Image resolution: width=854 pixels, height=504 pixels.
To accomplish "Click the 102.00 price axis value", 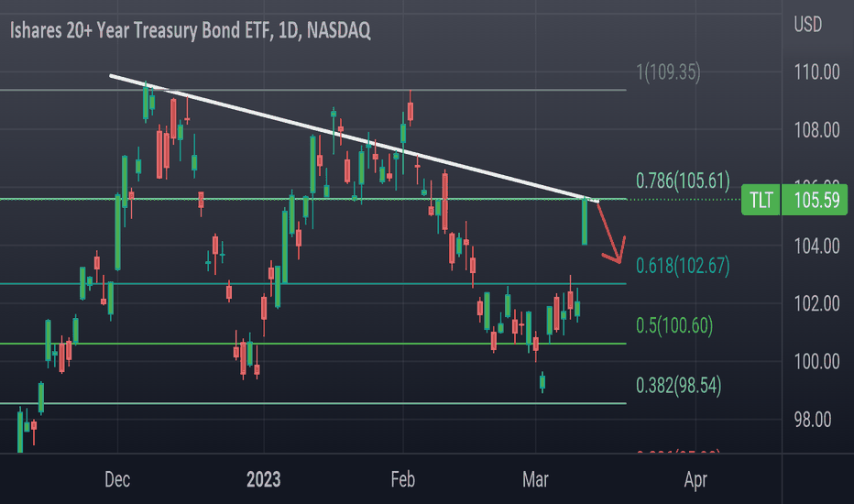I will pyautogui.click(x=816, y=303).
